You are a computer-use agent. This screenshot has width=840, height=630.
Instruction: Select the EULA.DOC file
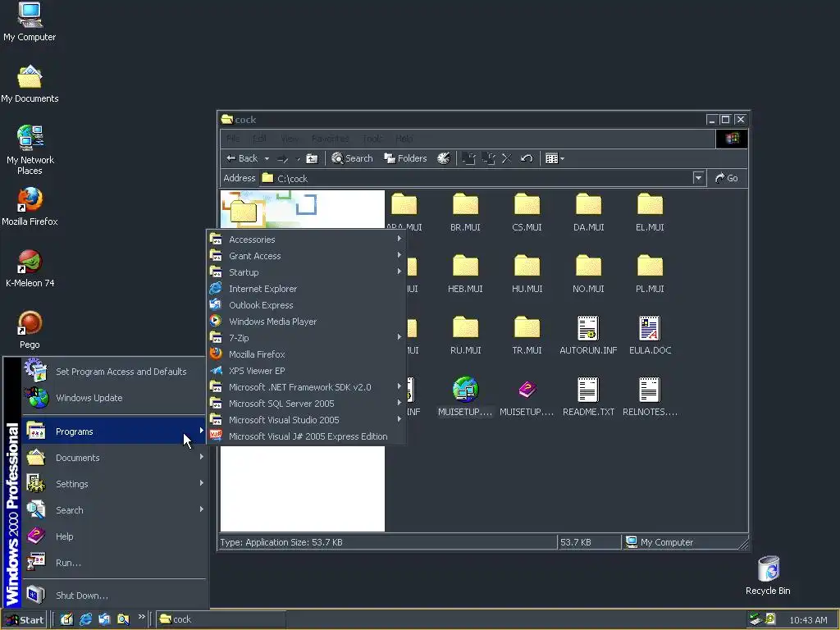[x=650, y=336]
